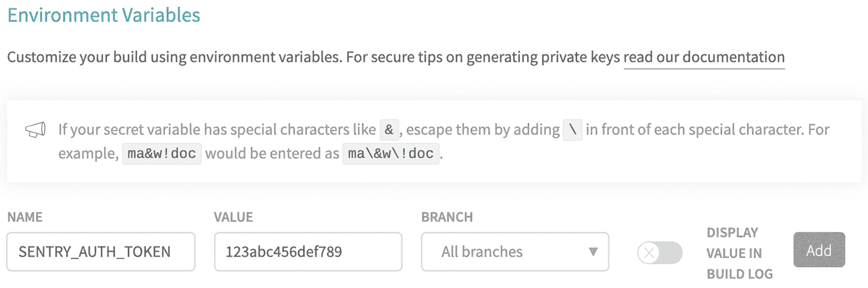
Task: Focus the NAME field containing SENTRY_AUTH_TOKEN
Action: pos(101,251)
